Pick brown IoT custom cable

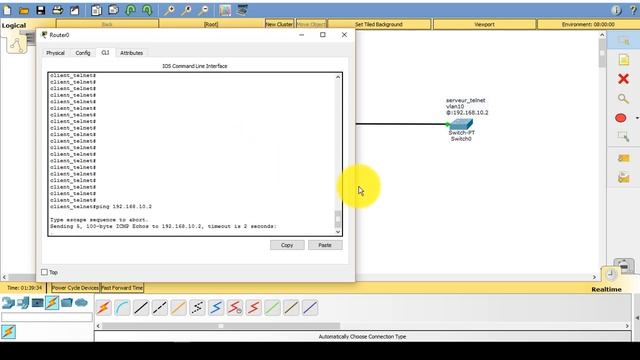(x=291, y=308)
